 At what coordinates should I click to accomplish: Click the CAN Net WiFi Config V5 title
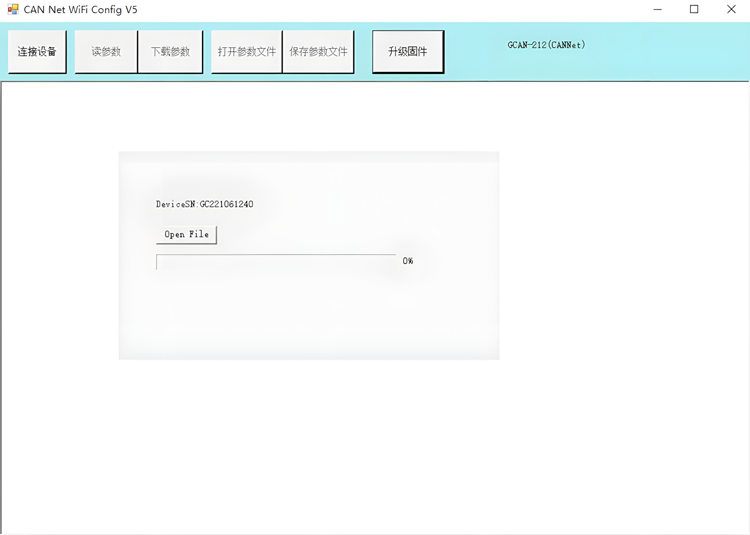81,10
